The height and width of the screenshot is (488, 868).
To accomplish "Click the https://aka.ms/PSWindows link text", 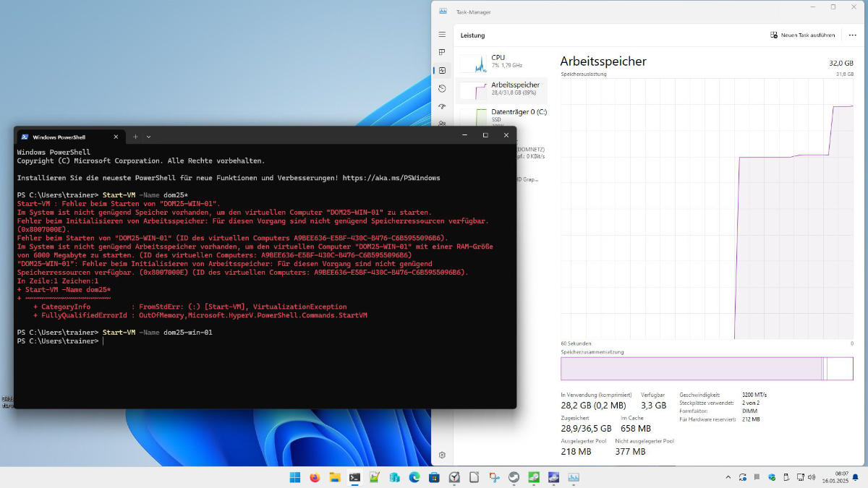I will tap(391, 178).
